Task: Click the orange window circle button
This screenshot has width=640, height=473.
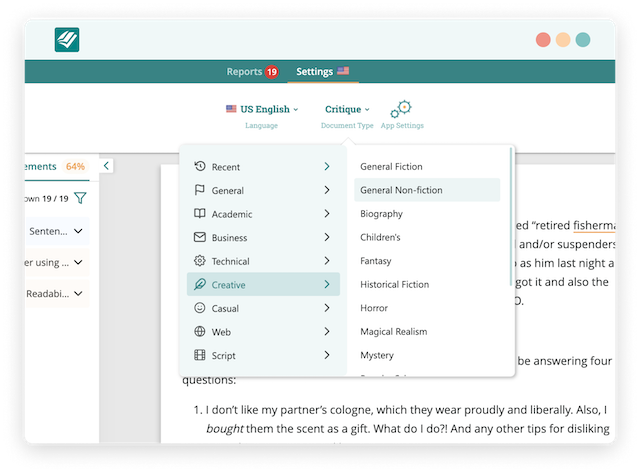Action: 563,40
